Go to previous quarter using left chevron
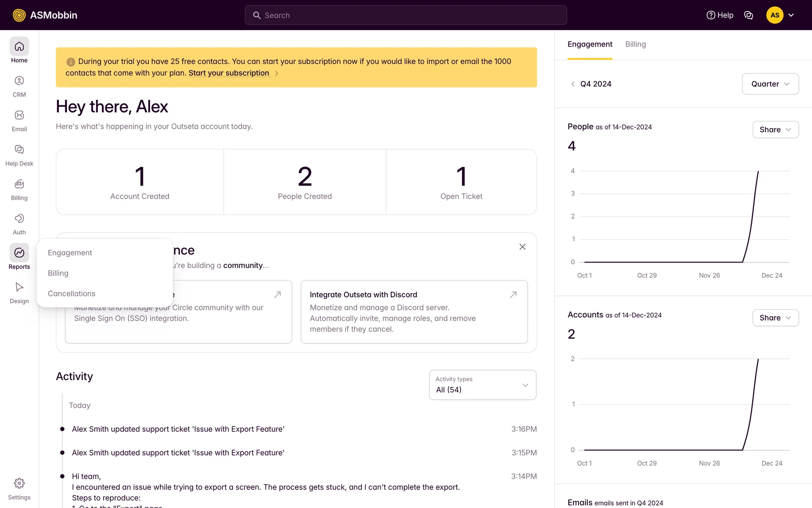Image resolution: width=812 pixels, height=508 pixels. pyautogui.click(x=573, y=84)
